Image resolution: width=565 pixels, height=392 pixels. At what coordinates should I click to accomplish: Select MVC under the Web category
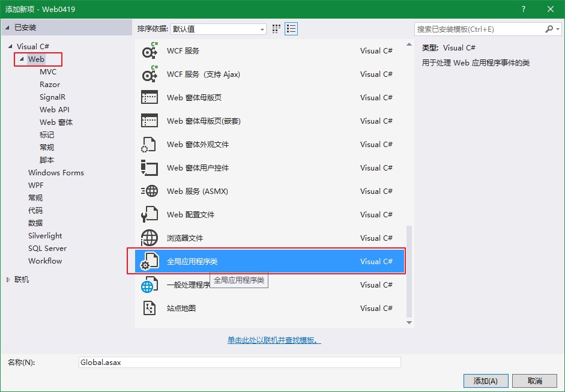48,72
